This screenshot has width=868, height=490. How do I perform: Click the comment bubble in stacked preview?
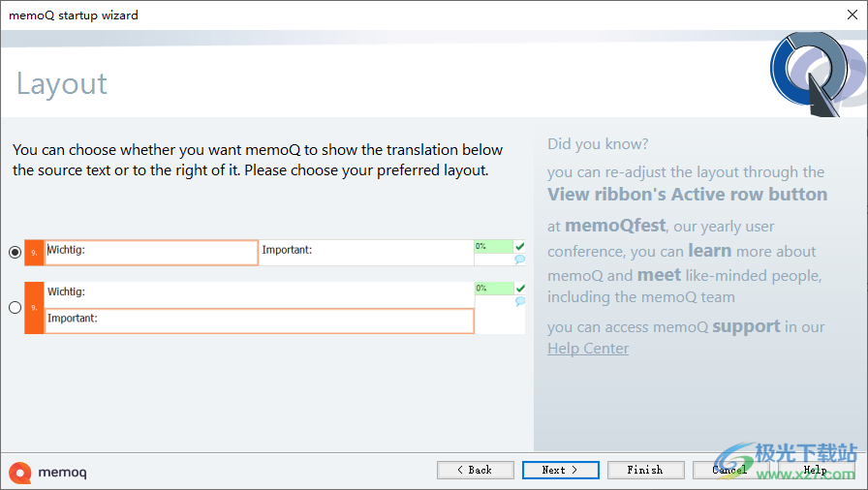(x=520, y=301)
